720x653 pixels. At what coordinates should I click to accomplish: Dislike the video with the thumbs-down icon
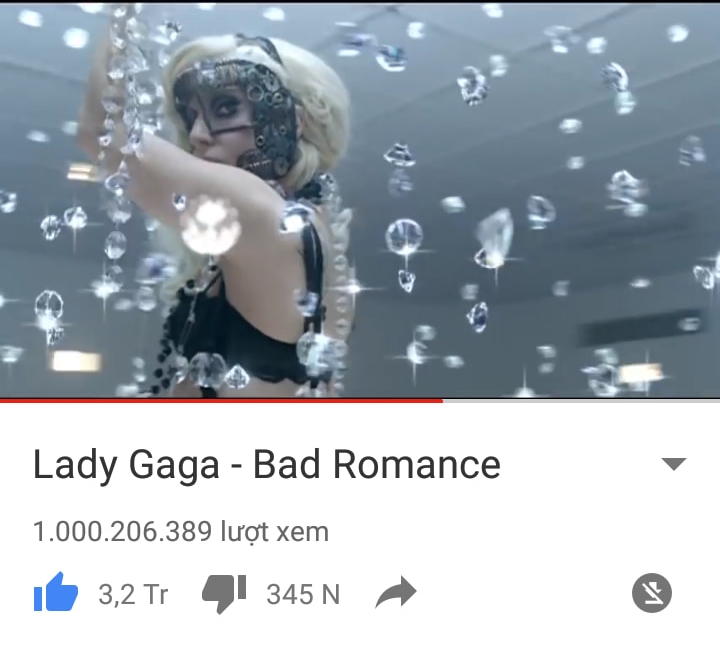click(x=225, y=593)
